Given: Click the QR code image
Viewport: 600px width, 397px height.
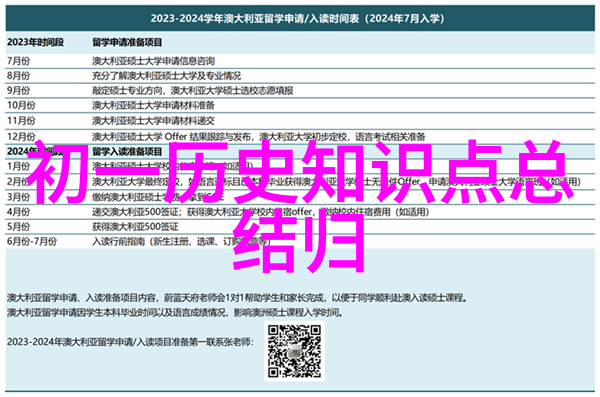Looking at the screenshot, I should 294,351.
